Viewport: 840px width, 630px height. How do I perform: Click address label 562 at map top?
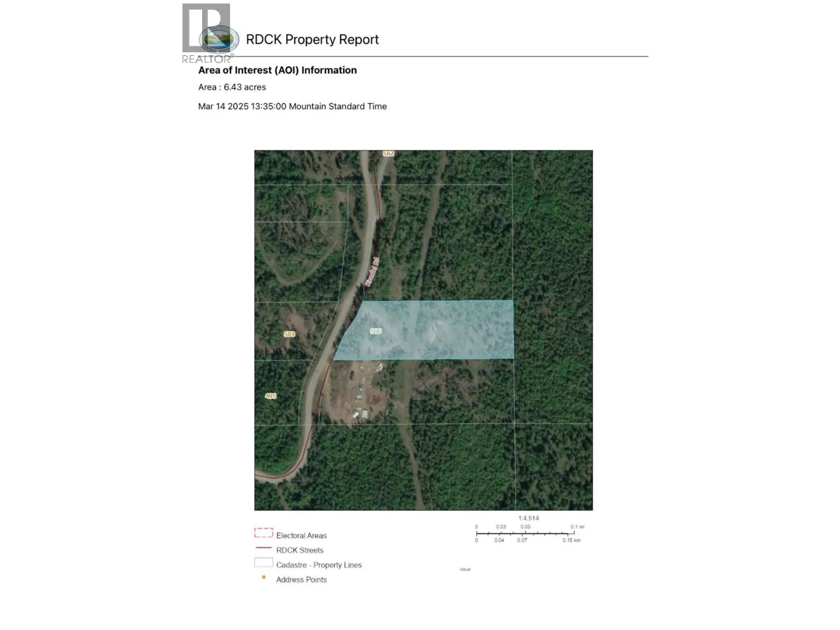[388, 154]
